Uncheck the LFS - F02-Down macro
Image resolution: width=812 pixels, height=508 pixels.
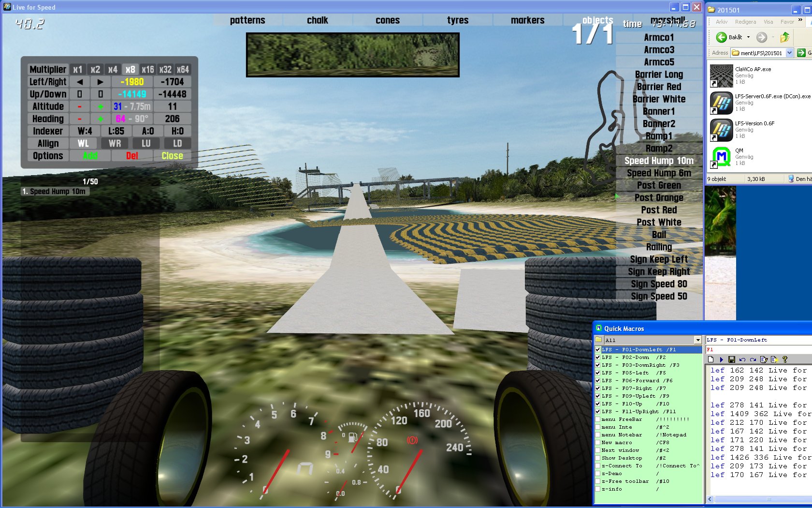[x=598, y=357]
